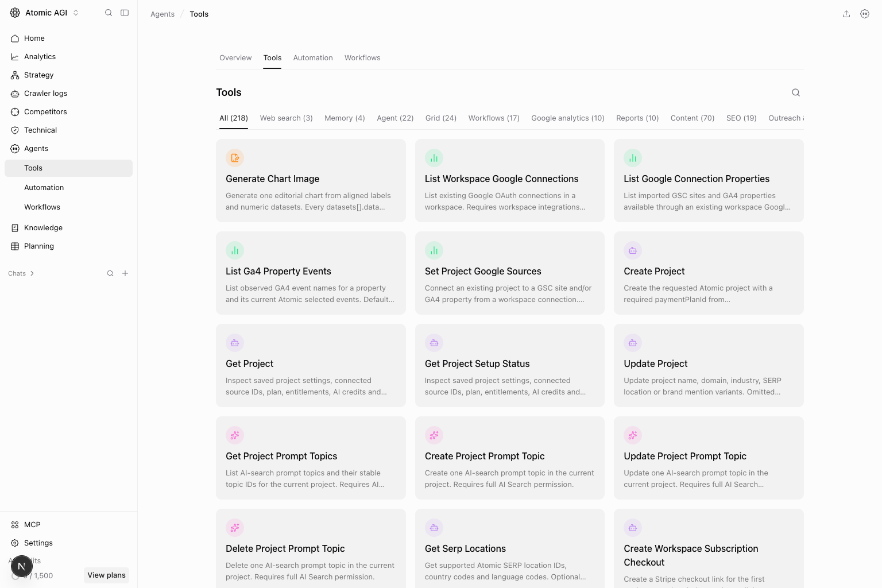Click the Get Serp Locations card icon
Screen dimensions: 882x588
[434, 528]
